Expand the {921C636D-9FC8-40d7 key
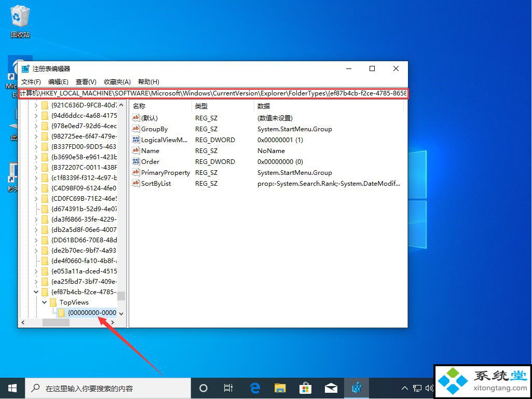532x399 pixels. 36,105
